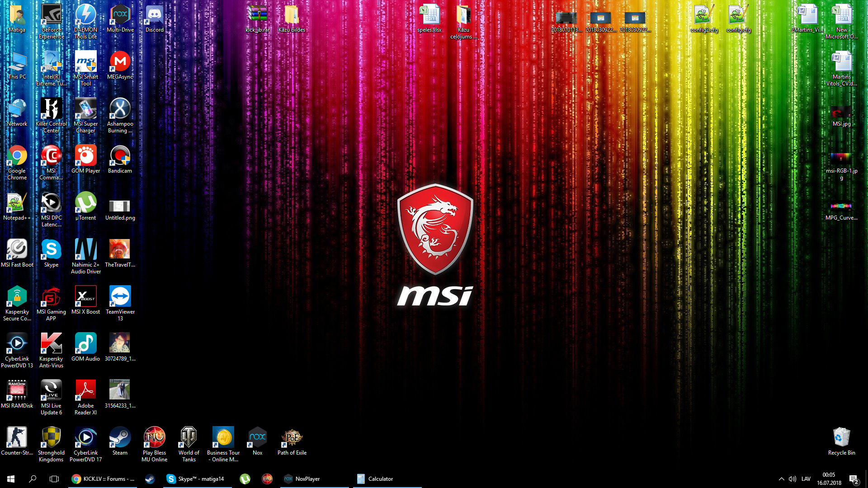Select Adobe Reader XI shortcut
This screenshot has height=488, width=868.
pyautogui.click(x=85, y=397)
